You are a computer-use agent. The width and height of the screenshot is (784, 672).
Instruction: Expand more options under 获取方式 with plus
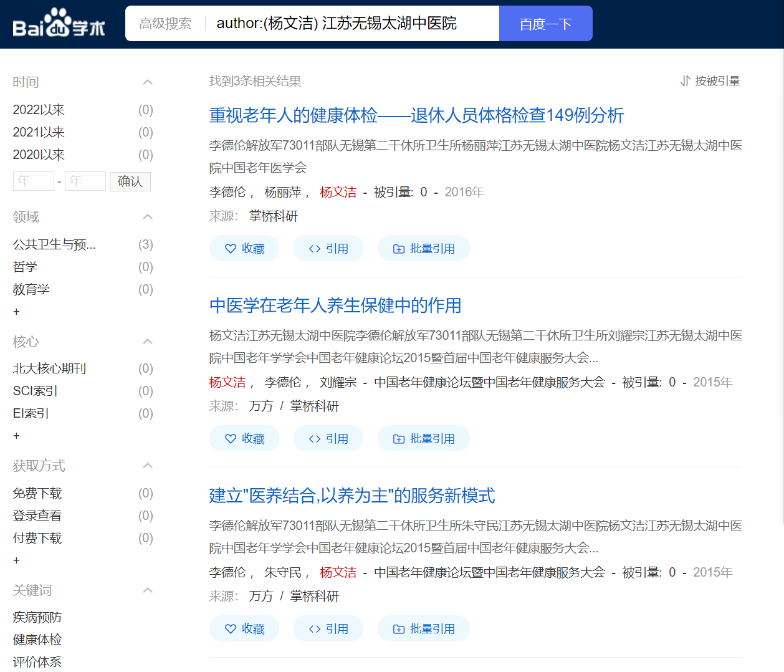point(16,560)
